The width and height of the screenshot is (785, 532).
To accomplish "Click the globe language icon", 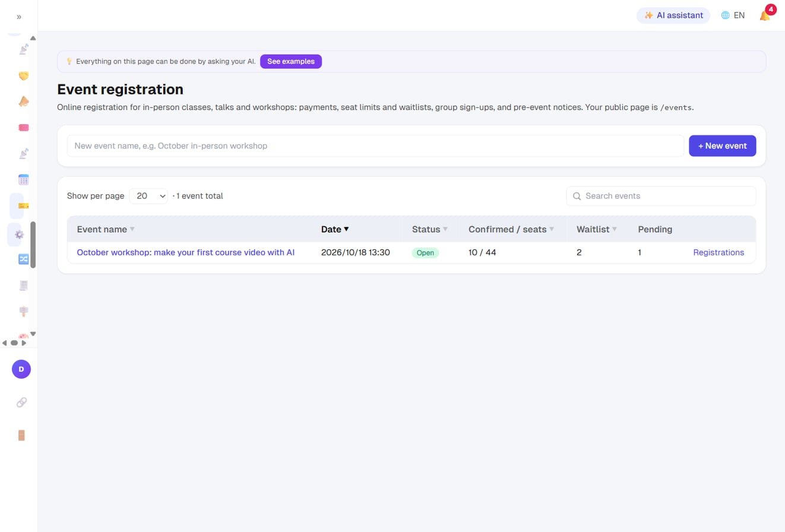I will 725,15.
